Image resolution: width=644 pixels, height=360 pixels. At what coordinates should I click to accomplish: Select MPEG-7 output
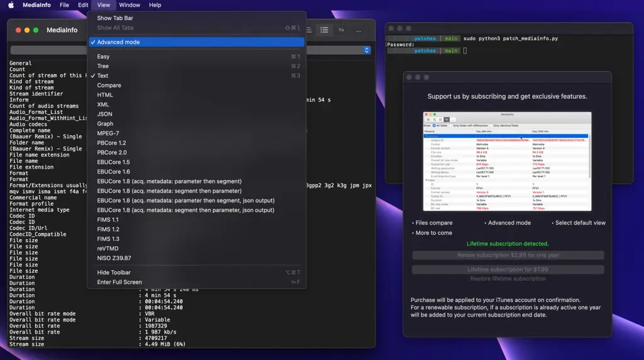pos(196,133)
